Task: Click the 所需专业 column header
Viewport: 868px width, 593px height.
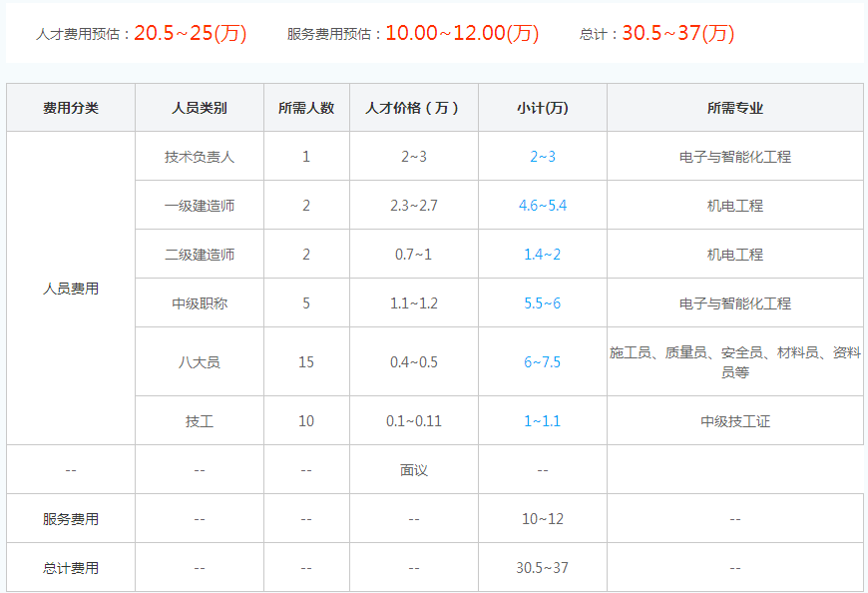Action: (x=735, y=108)
